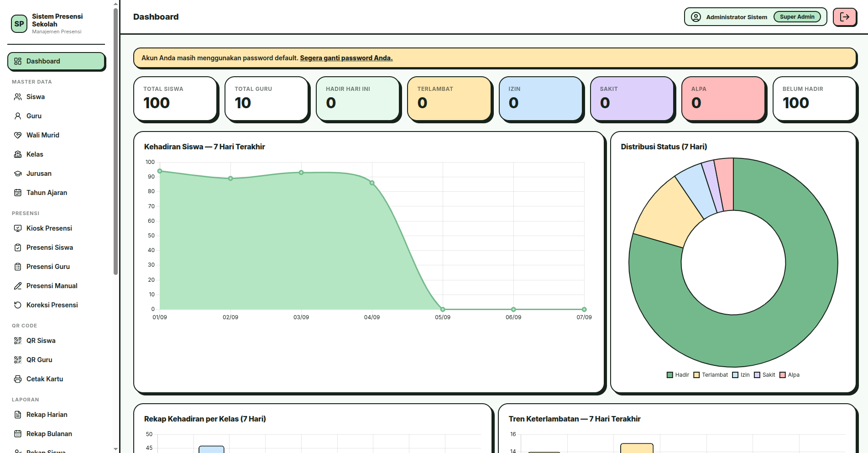Click the QR Guru QR-code icon
The width and height of the screenshot is (868, 453).
[x=18, y=360]
